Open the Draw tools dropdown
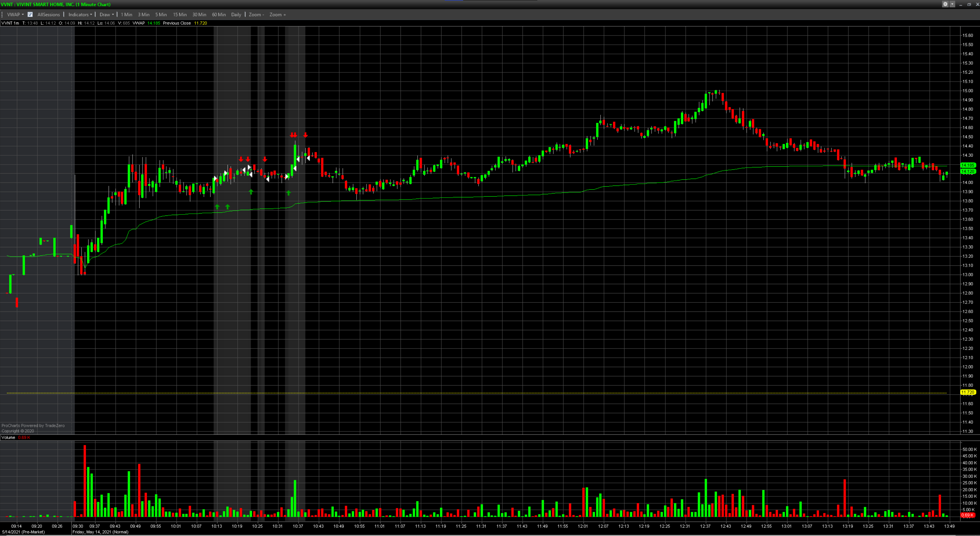 tap(107, 15)
